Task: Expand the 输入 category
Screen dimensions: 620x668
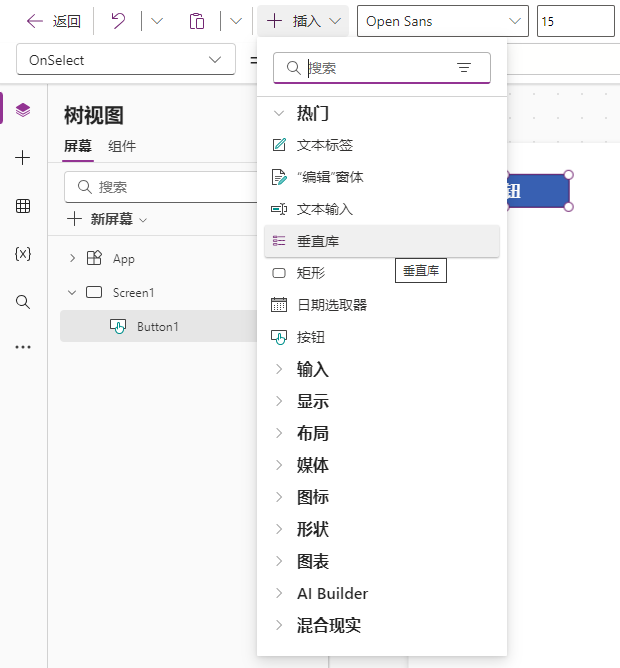Action: pos(279,369)
